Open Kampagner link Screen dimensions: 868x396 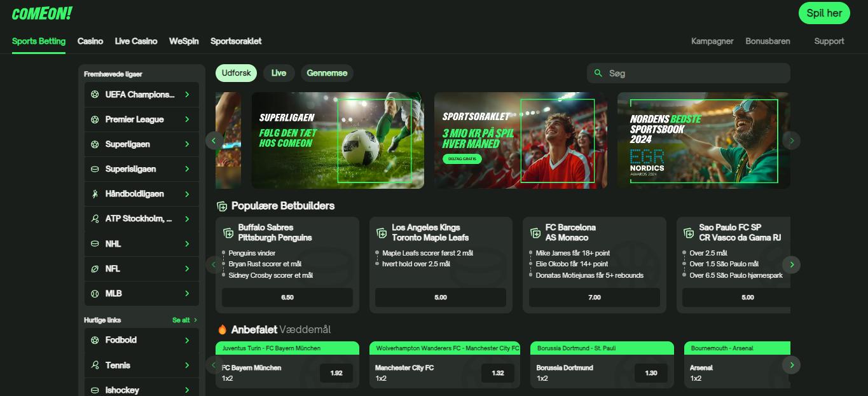point(712,41)
